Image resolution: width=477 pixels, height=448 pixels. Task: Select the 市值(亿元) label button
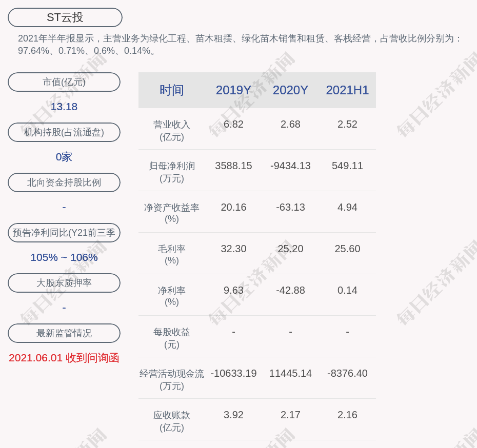tap(64, 82)
